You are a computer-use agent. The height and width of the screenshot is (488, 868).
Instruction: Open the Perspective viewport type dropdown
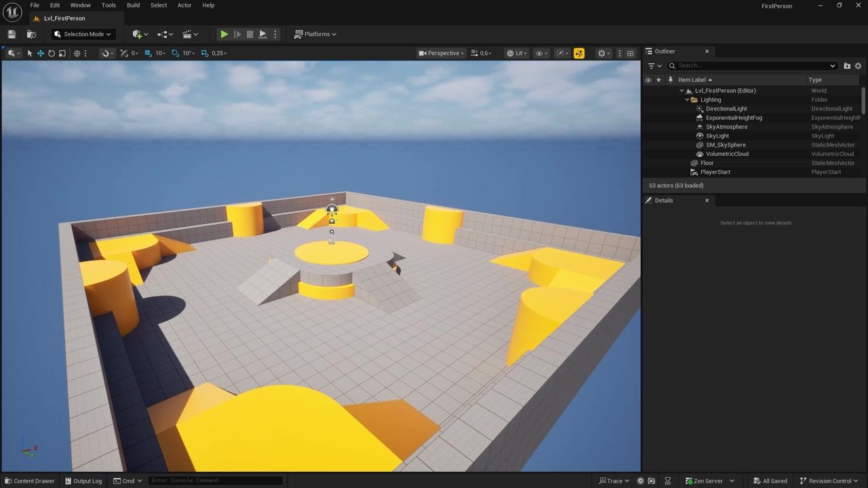coord(441,53)
